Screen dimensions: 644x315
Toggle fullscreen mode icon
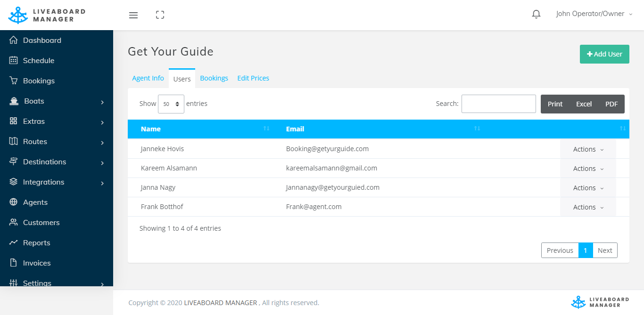click(160, 15)
